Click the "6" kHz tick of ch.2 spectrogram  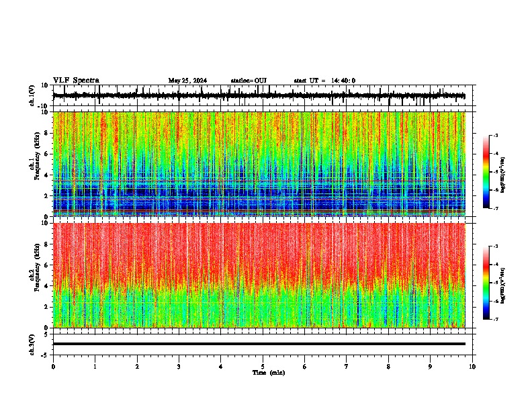[47, 265]
